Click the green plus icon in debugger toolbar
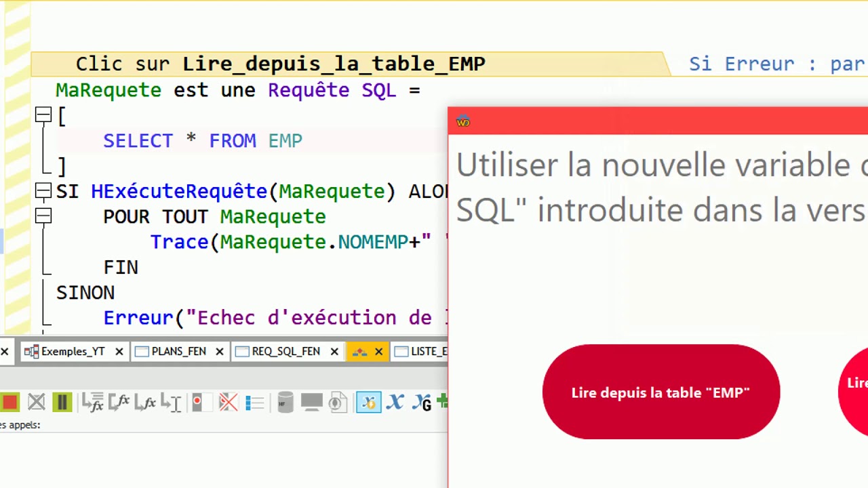This screenshot has width=868, height=488. [x=443, y=401]
